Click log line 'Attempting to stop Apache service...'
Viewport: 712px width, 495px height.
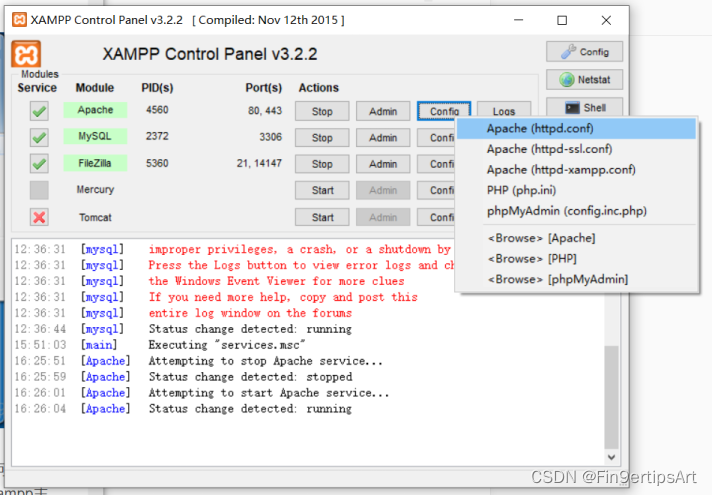pyautogui.click(x=266, y=361)
